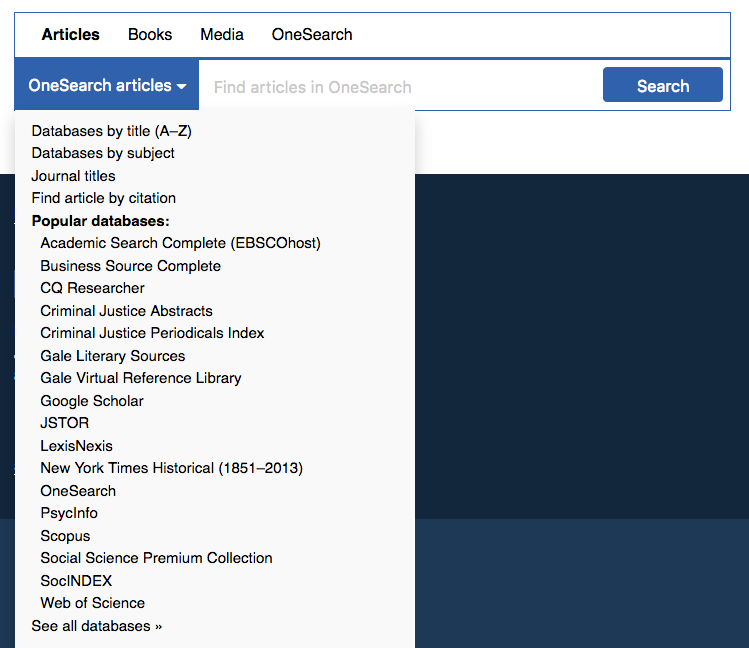Switch to the Books tab
Viewport: 749px width, 648px height.
[150, 34]
